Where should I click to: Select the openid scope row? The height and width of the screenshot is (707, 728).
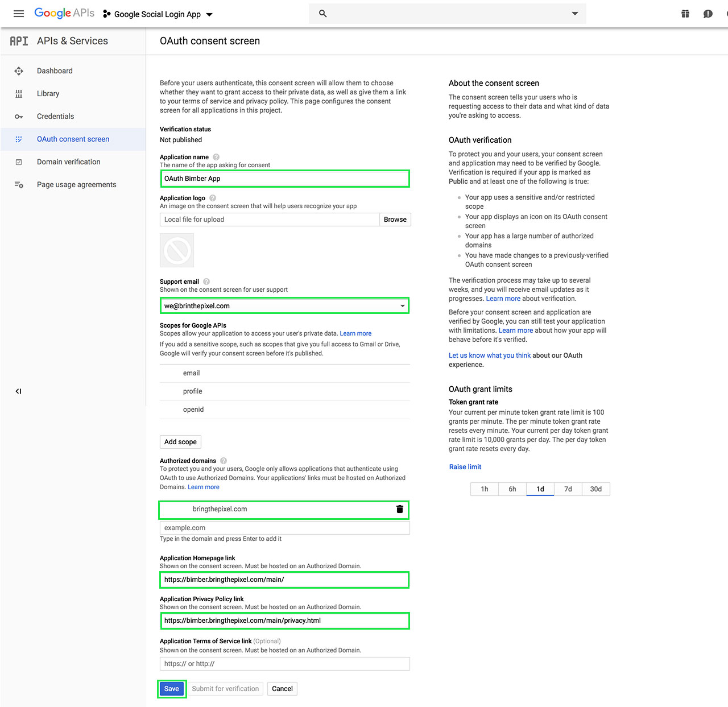(285, 410)
